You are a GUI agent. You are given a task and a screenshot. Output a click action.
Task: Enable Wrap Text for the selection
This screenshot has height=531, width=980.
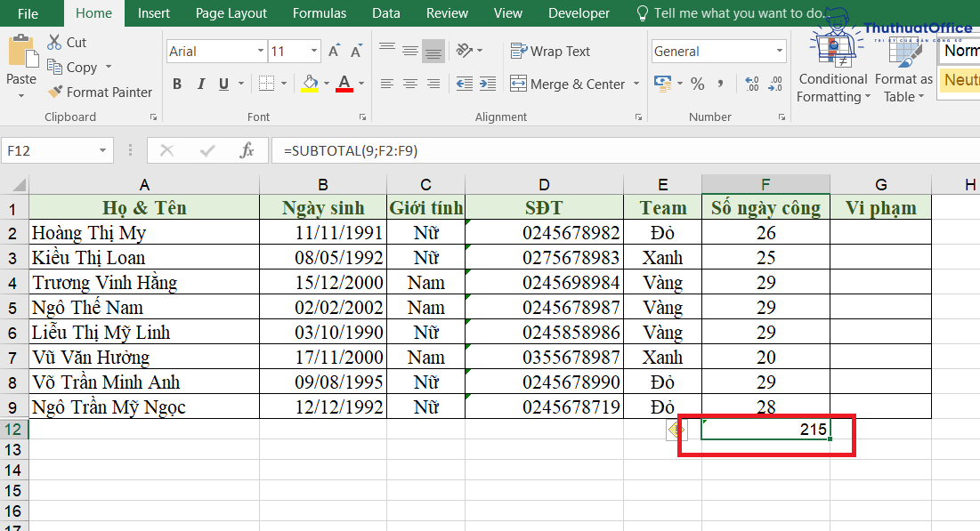pyautogui.click(x=550, y=51)
